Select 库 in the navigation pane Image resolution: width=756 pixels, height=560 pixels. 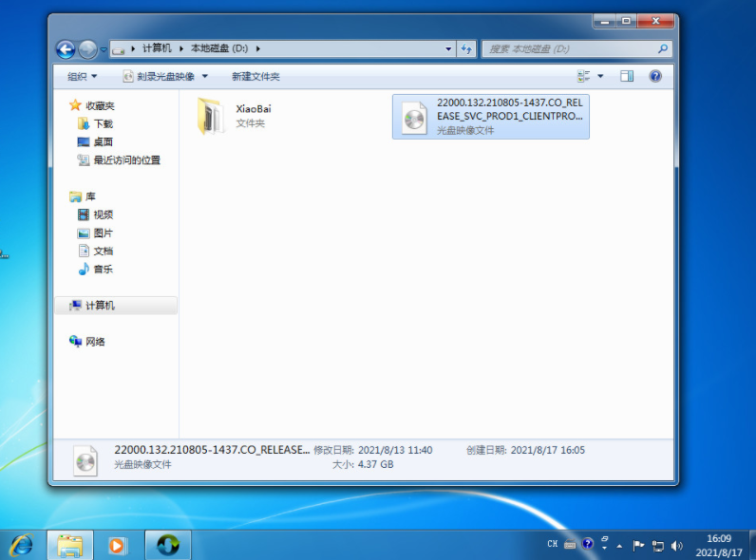90,196
